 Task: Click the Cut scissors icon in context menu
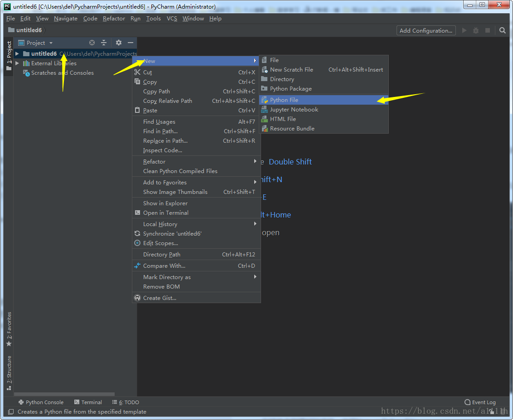pyautogui.click(x=137, y=72)
